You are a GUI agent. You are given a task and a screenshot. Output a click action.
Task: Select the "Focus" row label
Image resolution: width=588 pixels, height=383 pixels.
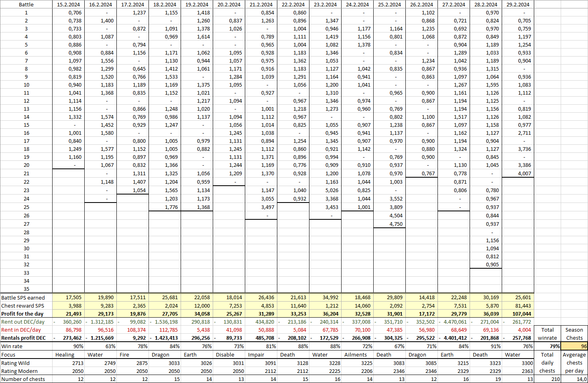(8, 355)
